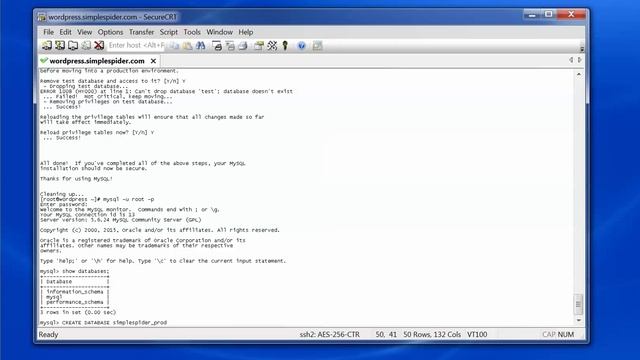The width and height of the screenshot is (640, 360).
Task: Open the Window menu
Action: pyautogui.click(x=220, y=32)
